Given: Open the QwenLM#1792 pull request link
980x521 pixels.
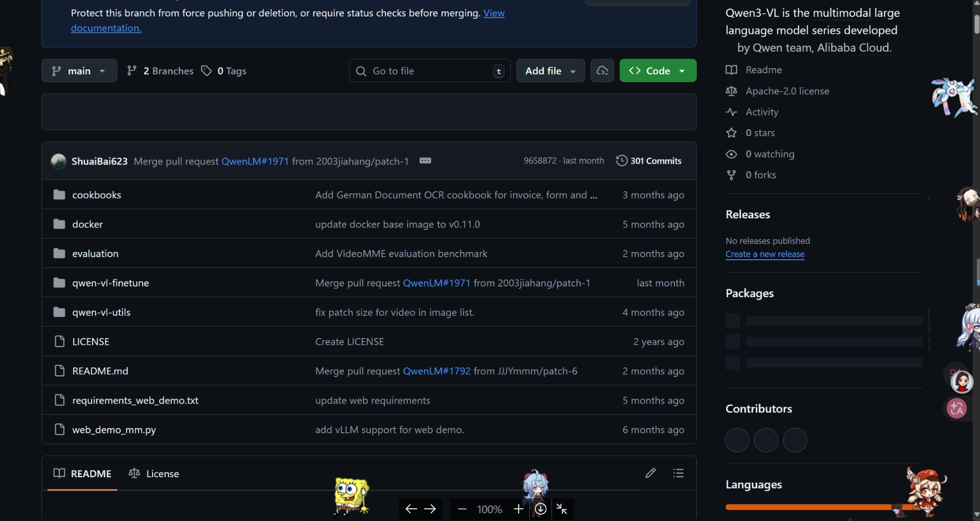Looking at the screenshot, I should tap(436, 371).
